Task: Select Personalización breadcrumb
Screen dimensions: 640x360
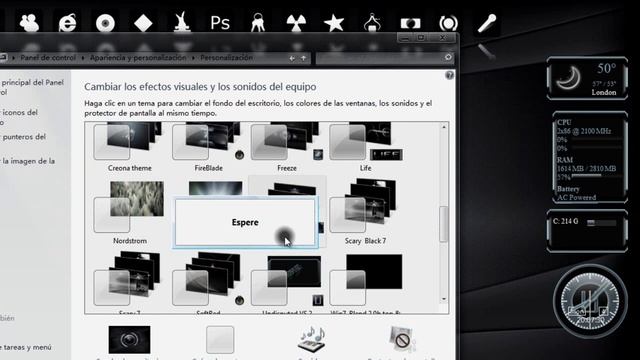Action: tap(226, 58)
